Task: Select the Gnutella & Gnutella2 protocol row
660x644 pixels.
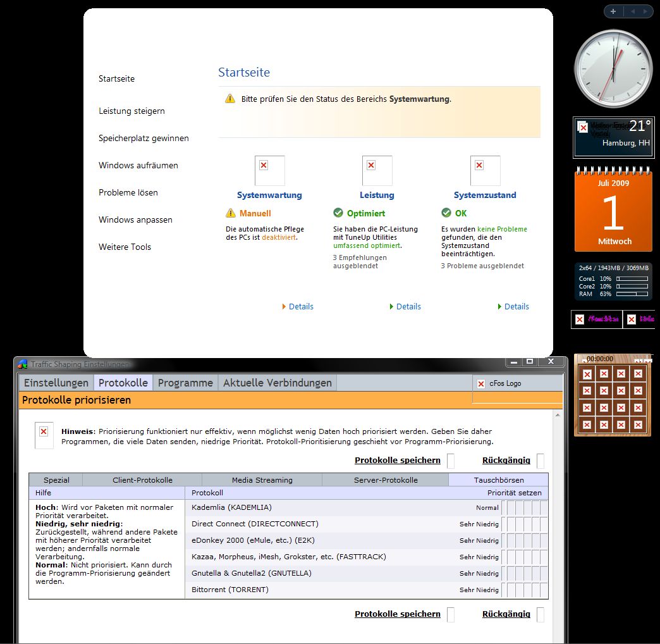Action: pos(367,573)
